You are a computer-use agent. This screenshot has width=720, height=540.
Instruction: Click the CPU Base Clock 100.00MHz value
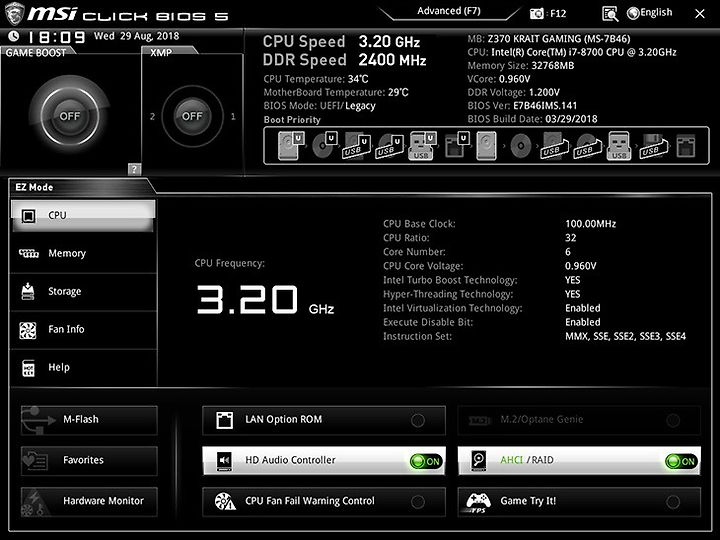point(591,224)
